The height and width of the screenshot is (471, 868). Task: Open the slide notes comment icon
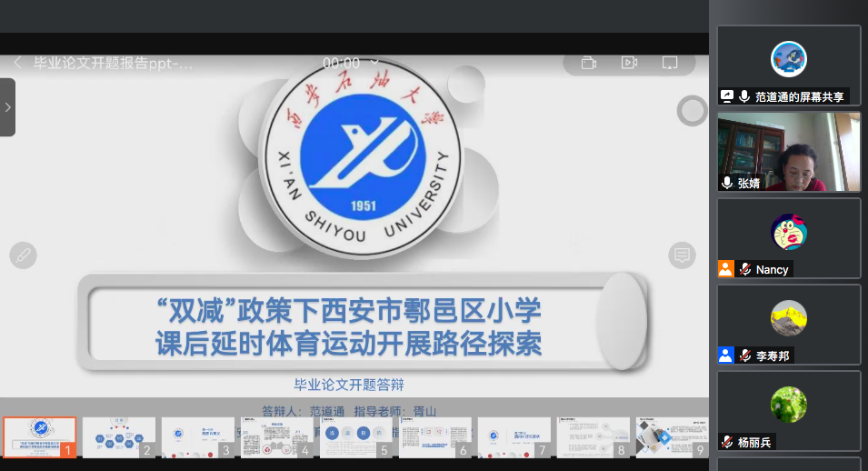(x=683, y=256)
